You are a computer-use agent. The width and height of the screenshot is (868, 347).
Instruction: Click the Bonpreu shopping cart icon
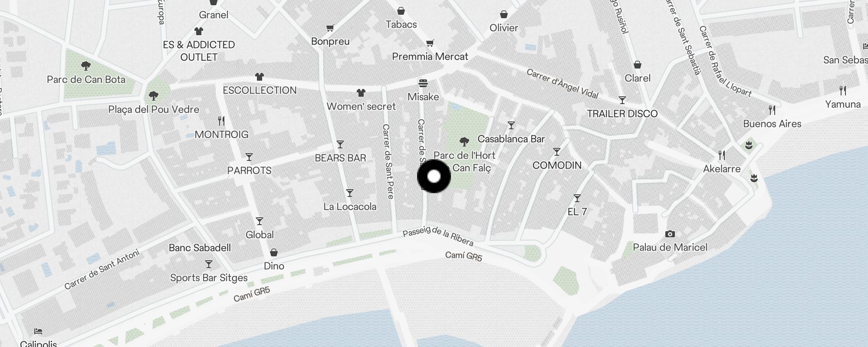coord(330,28)
